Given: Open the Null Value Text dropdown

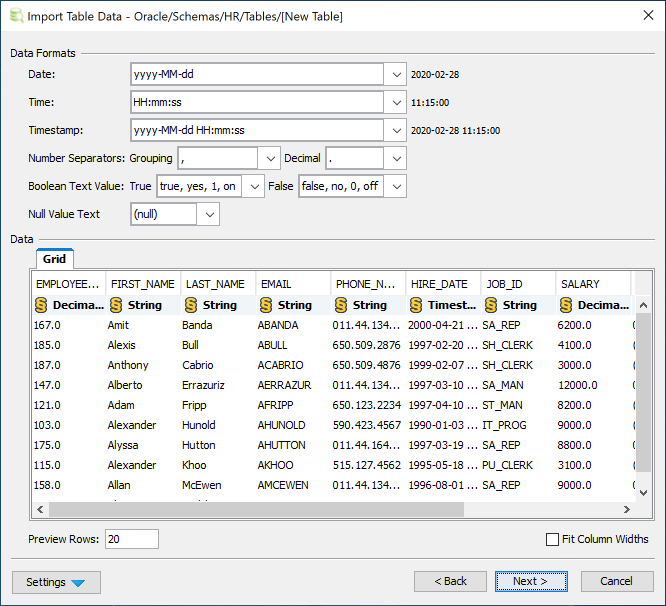Looking at the screenshot, I should [x=208, y=214].
